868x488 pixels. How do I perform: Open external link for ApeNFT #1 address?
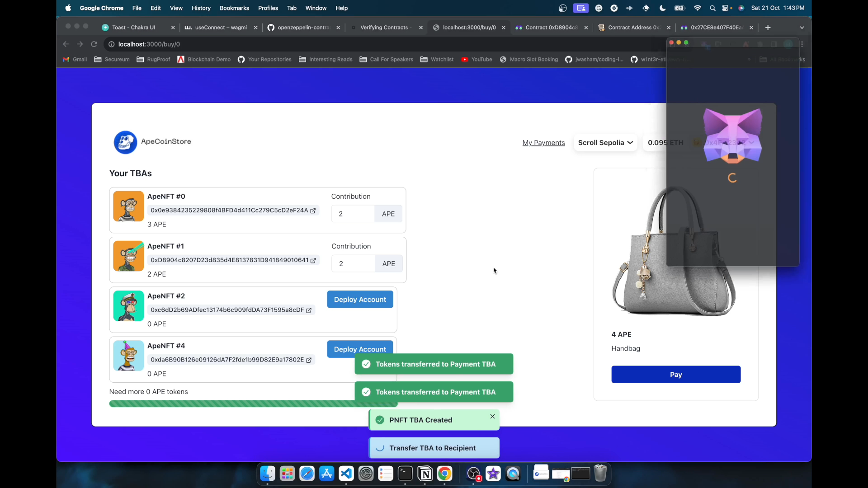click(313, 260)
